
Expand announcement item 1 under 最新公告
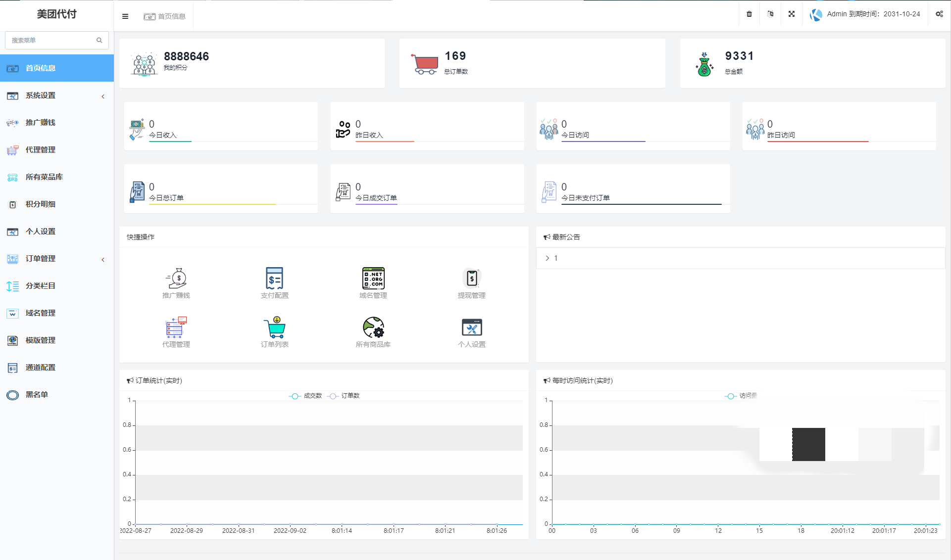pos(741,258)
